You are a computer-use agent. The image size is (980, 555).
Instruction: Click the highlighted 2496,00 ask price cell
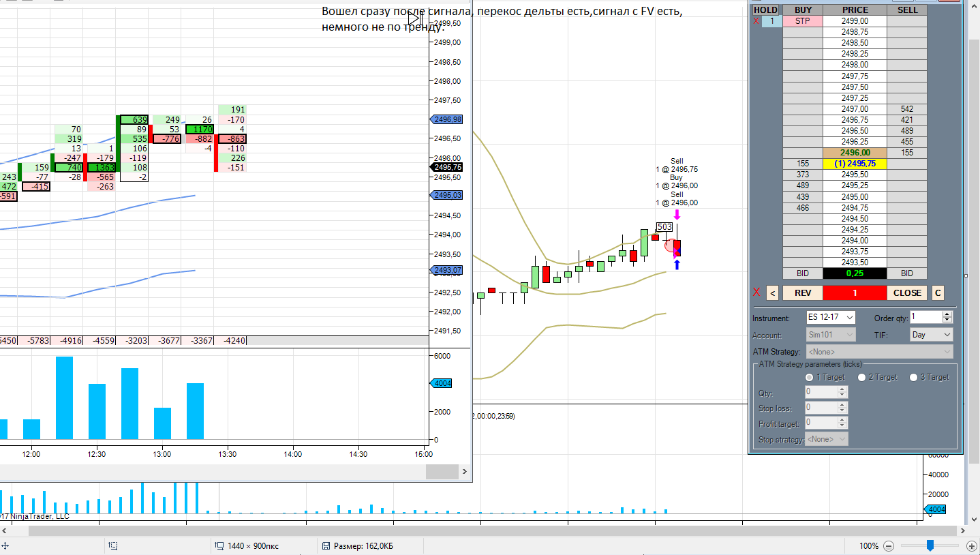(855, 153)
